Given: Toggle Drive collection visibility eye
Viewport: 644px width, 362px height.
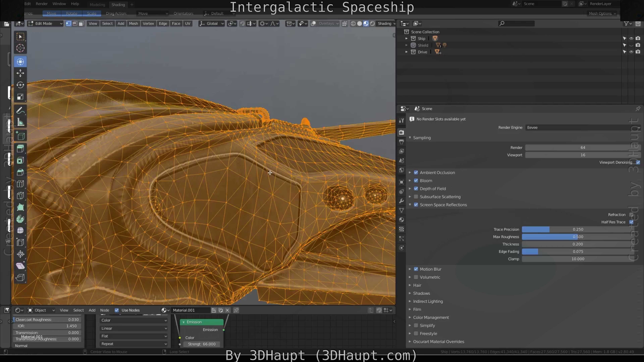Looking at the screenshot, I should [x=631, y=52].
